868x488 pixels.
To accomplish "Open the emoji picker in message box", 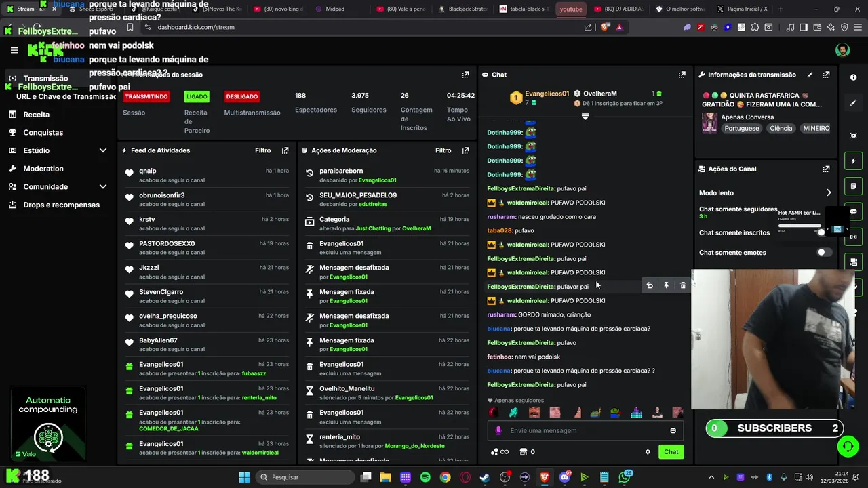I will [673, 430].
